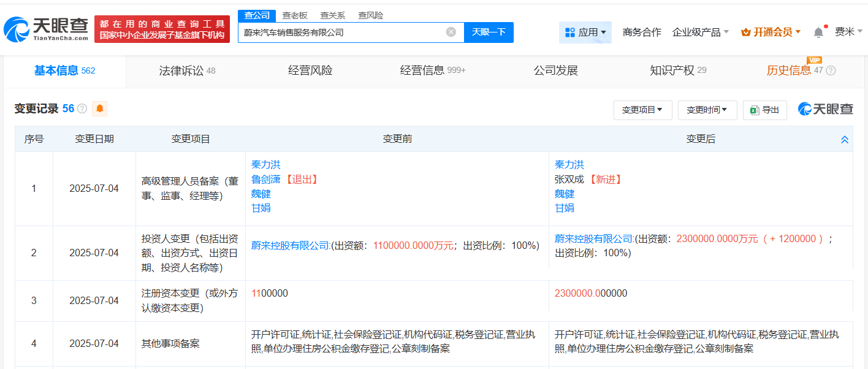
Task: Select the 经营风险 tab
Action: coord(310,70)
